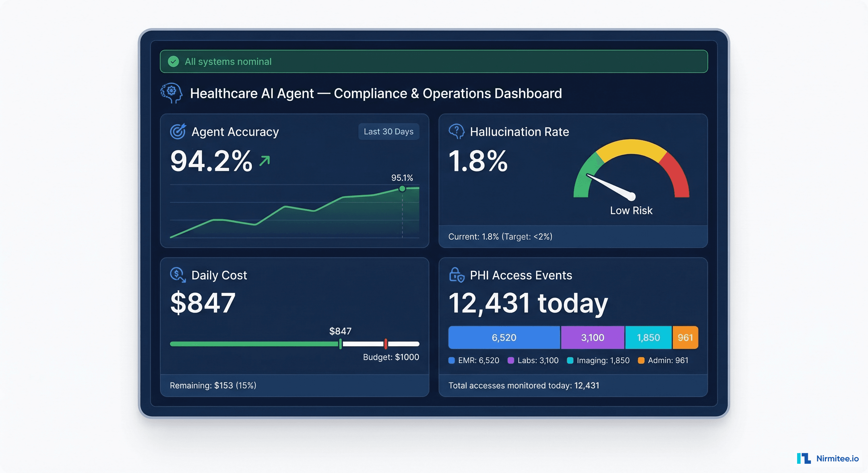The width and height of the screenshot is (868, 473).
Task: Open the Last 30 Days range selector
Action: pyautogui.click(x=388, y=131)
